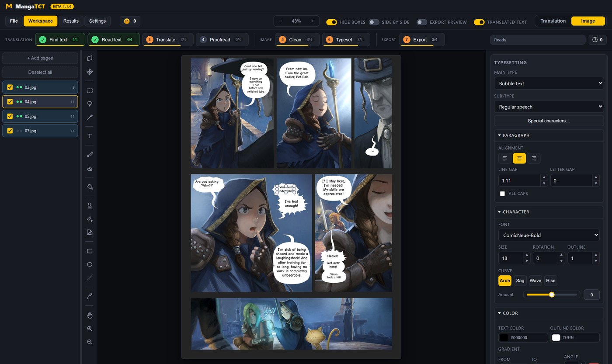
Task: Click the MangaTCT logo
Action: [25, 7]
